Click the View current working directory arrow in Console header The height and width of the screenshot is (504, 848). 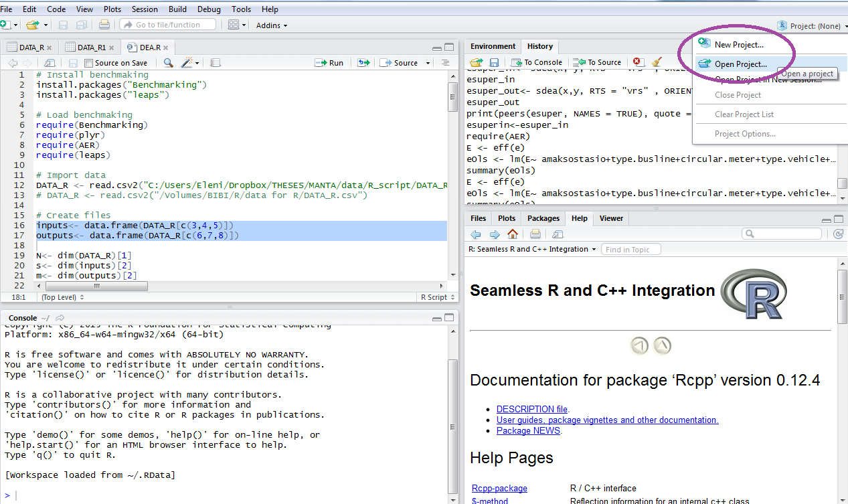pos(60,318)
